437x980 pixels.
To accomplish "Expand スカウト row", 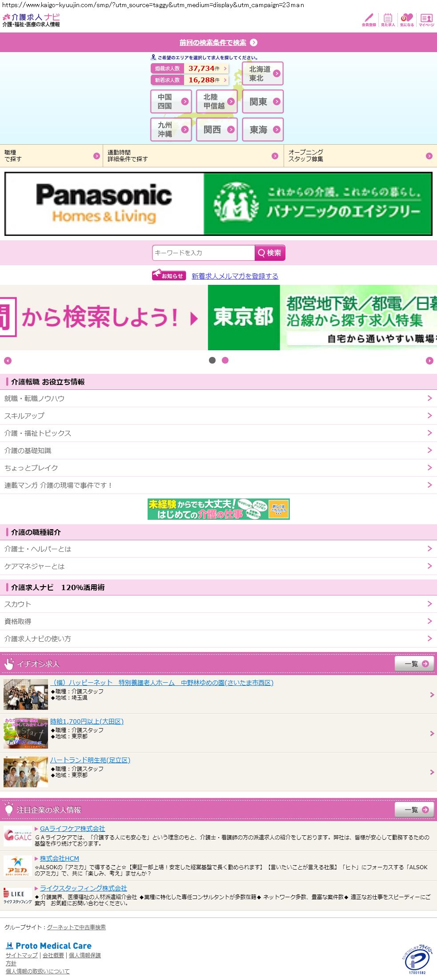I will pos(218,604).
